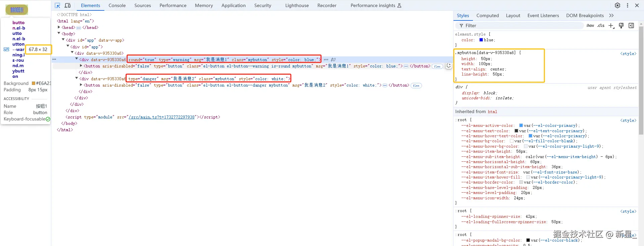Click the flex badge on danger button
Screen dimensions: 644x246
[x=416, y=86]
